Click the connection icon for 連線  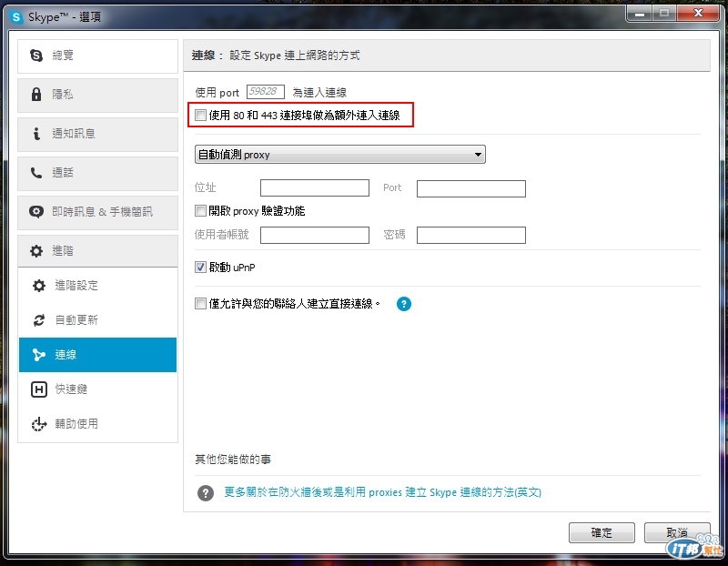pos(39,355)
